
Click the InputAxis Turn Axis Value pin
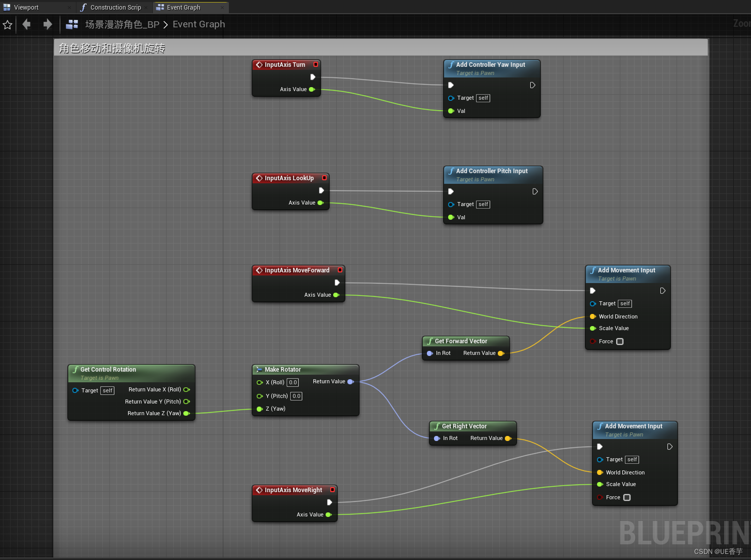tap(312, 89)
